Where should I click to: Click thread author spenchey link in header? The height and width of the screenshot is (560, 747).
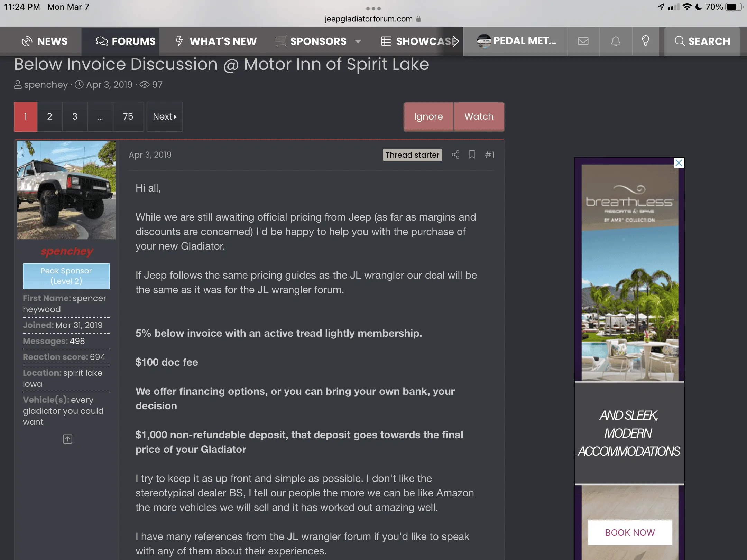point(46,85)
